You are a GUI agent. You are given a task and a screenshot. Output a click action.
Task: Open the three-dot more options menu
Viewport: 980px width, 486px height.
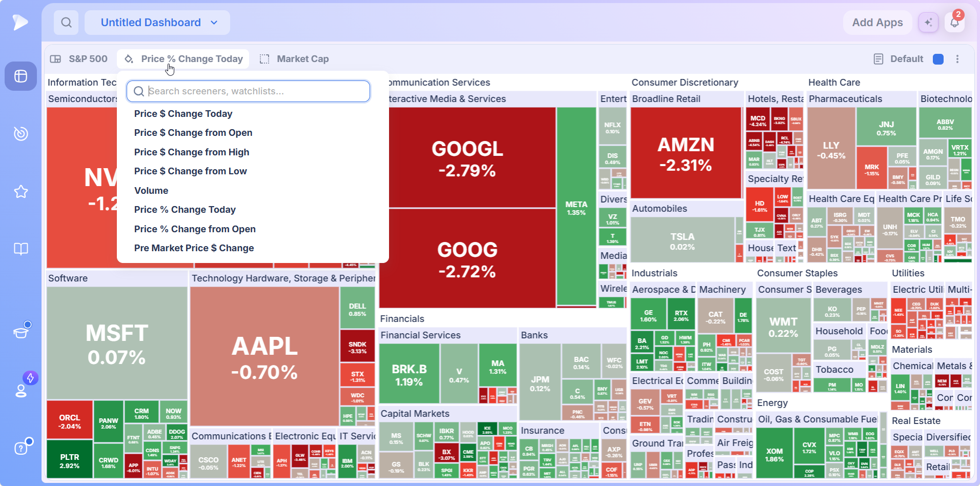tap(957, 59)
